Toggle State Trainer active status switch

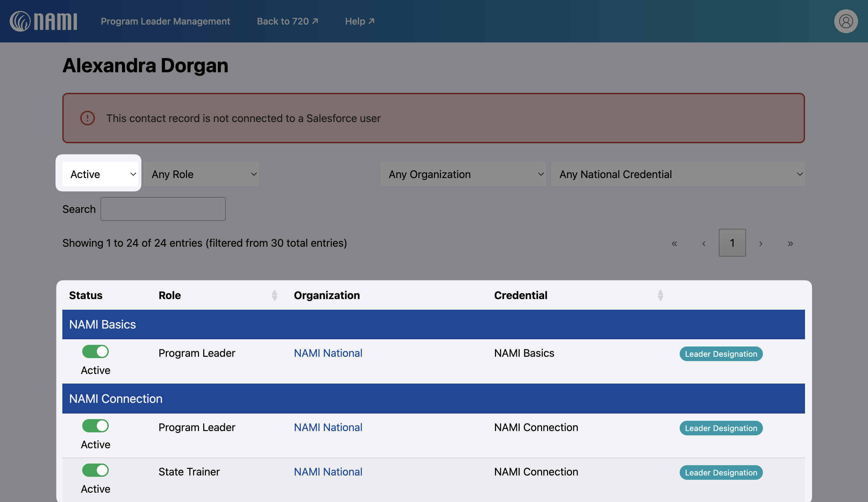tap(95, 470)
